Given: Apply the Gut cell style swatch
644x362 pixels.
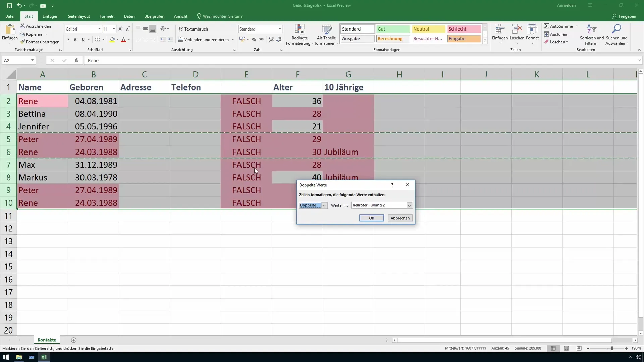Looking at the screenshot, I should coord(393,29).
